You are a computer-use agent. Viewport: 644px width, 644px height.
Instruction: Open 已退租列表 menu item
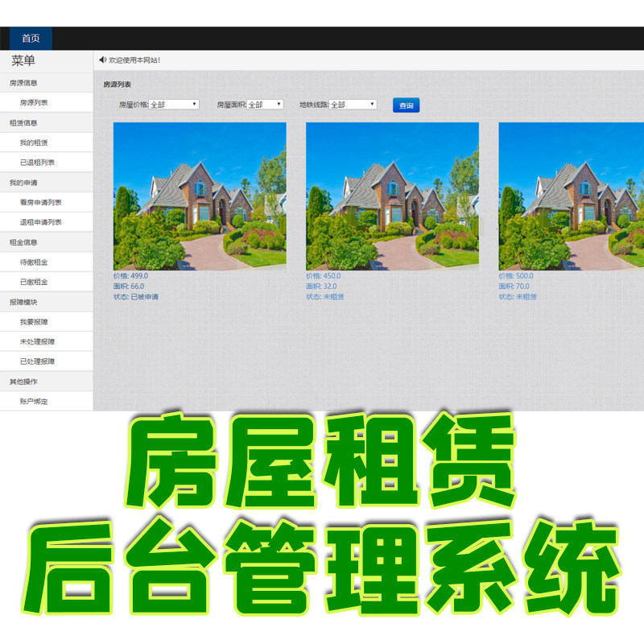47,163
